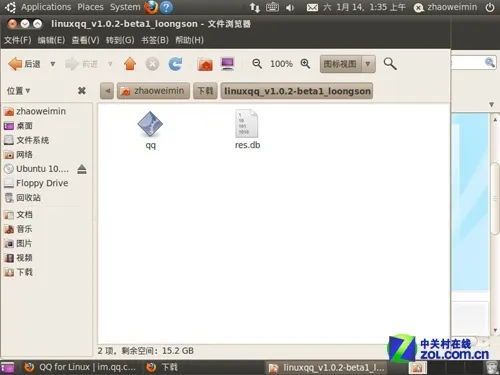Open the 文件(F) menu
This screenshot has height=375, width=500.
point(17,40)
